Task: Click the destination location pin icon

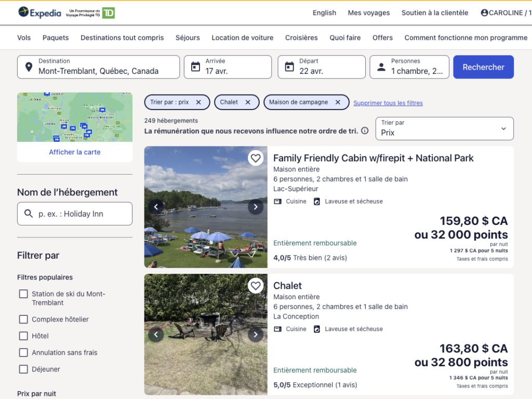Action: tap(28, 66)
